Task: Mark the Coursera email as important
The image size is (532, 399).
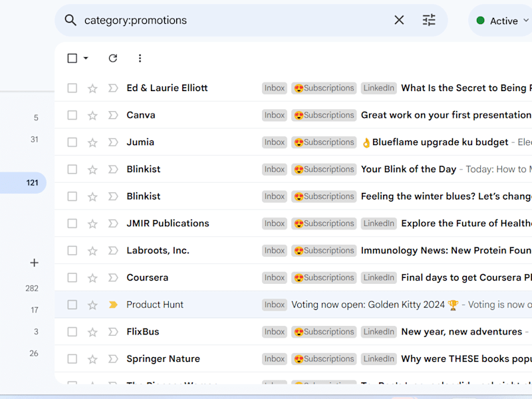Action: [x=113, y=277]
